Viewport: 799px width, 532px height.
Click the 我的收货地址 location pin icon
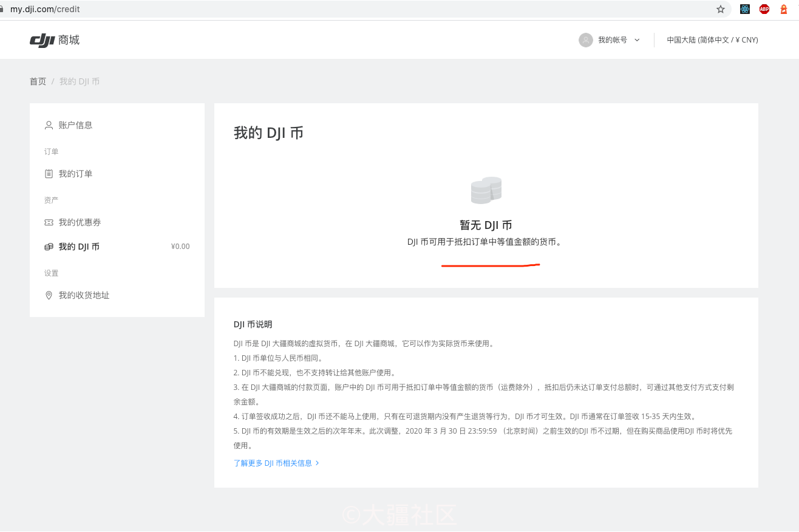[x=49, y=295]
